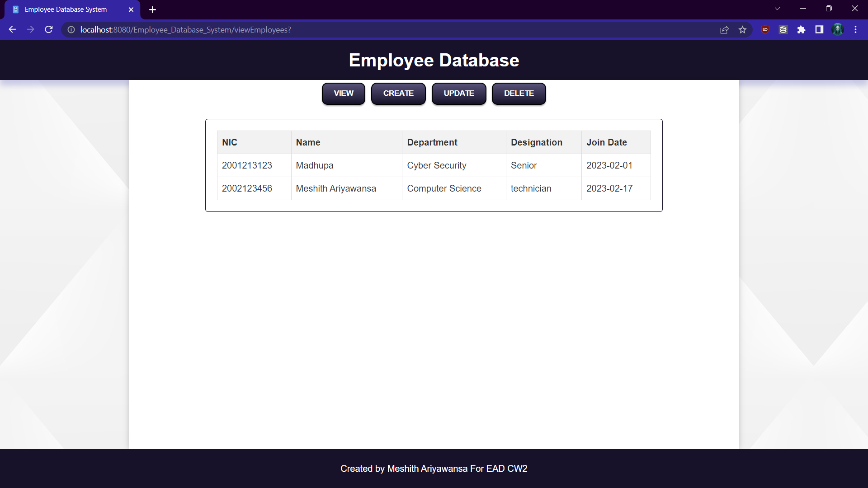This screenshot has height=488, width=868.
Task: Reload the Employee Database page
Action: tap(48, 29)
